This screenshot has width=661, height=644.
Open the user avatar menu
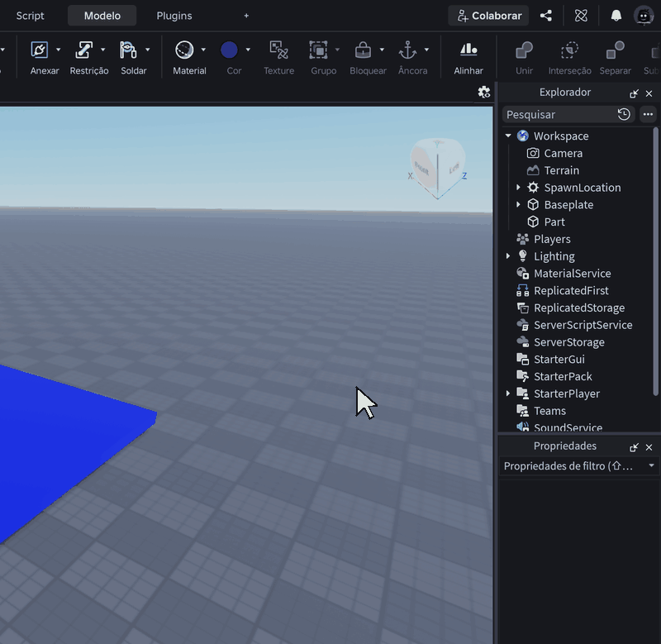pyautogui.click(x=644, y=16)
